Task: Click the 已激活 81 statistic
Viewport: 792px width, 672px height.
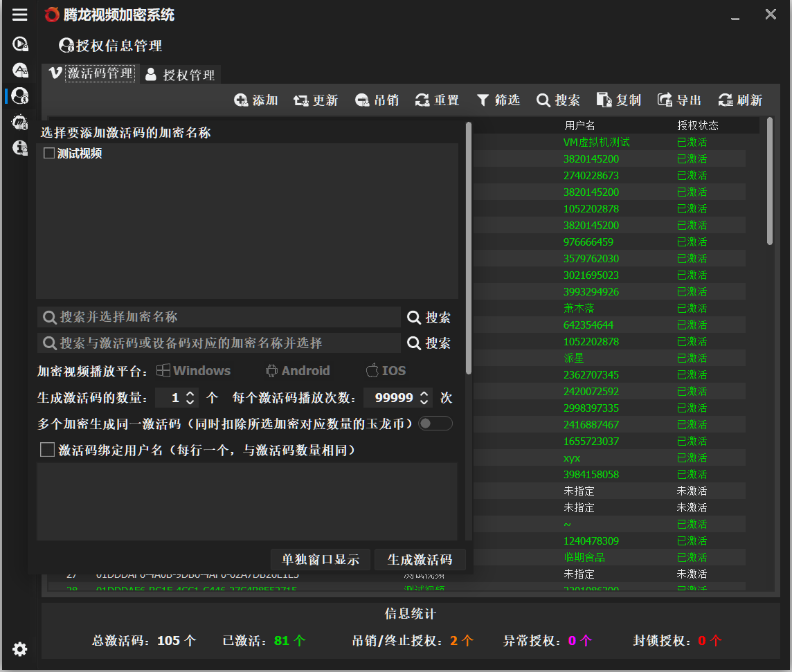Action: pyautogui.click(x=264, y=641)
